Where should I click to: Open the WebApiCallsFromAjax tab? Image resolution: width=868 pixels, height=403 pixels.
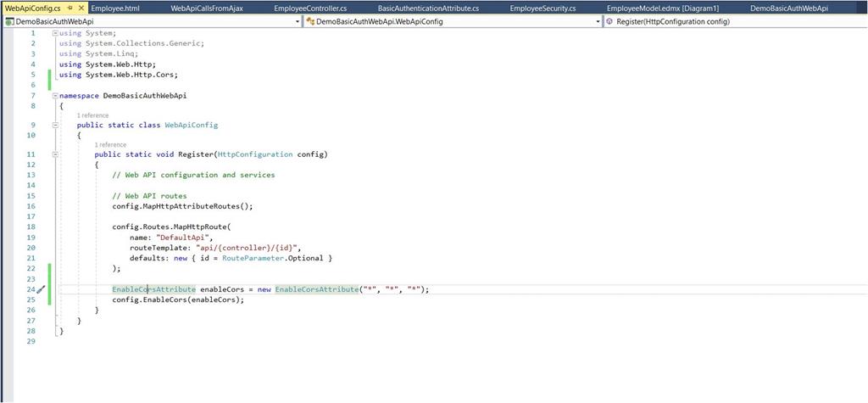207,8
